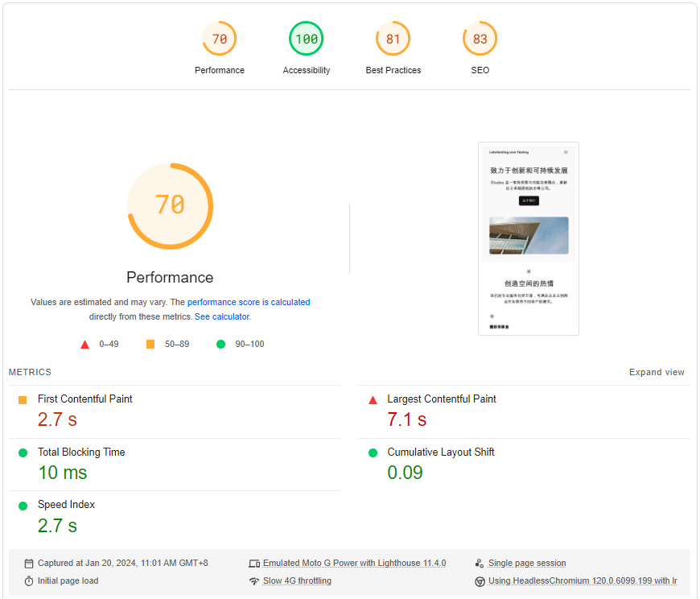This screenshot has height=599, width=700.
Task: Click the 2.7 s First Contentful Paint value
Action: (57, 419)
